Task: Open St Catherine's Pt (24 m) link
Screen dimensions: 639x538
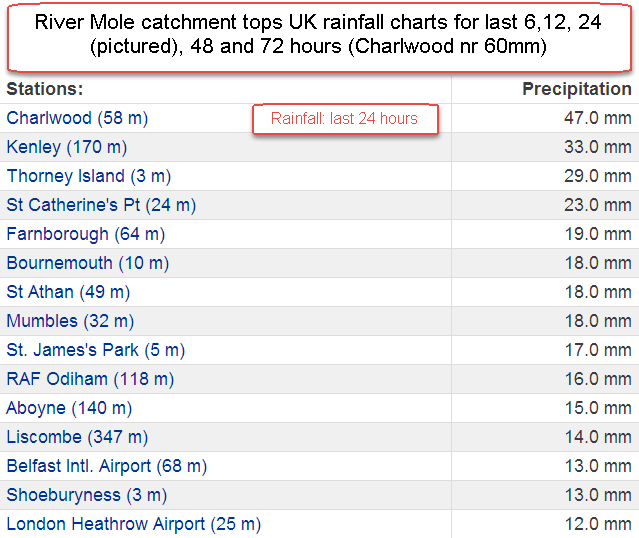Action: [101, 205]
